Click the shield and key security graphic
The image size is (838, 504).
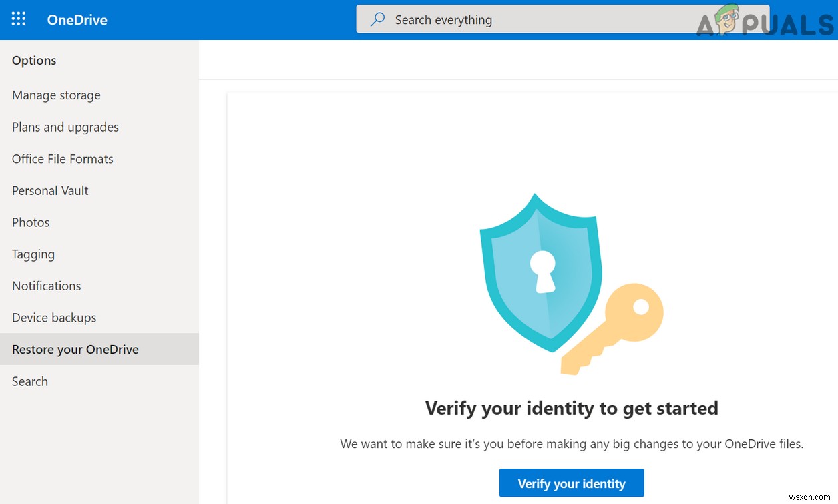pyautogui.click(x=571, y=284)
